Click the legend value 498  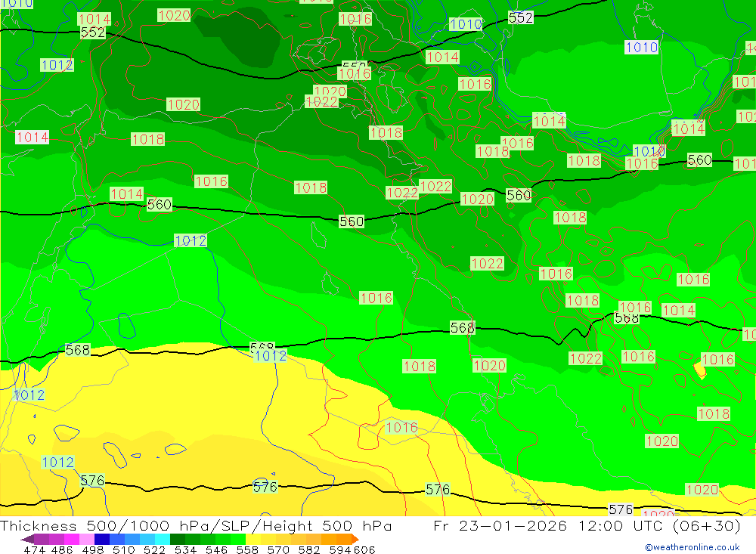pyautogui.click(x=93, y=549)
